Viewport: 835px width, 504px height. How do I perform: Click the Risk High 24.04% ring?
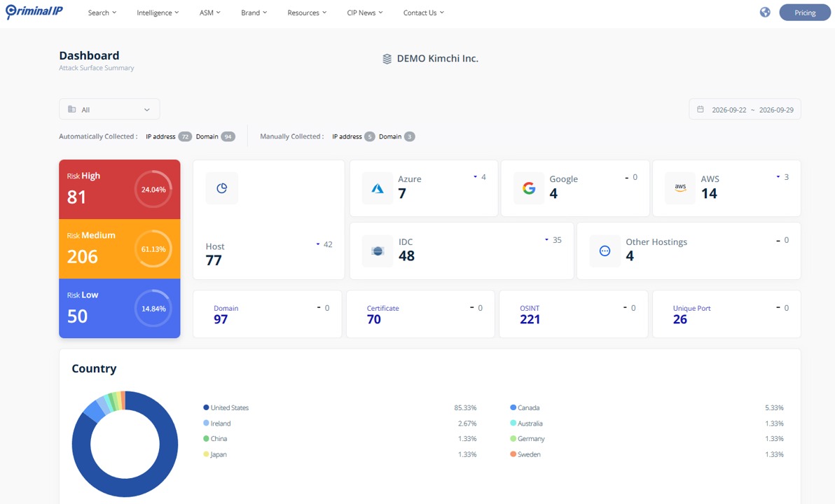click(153, 190)
